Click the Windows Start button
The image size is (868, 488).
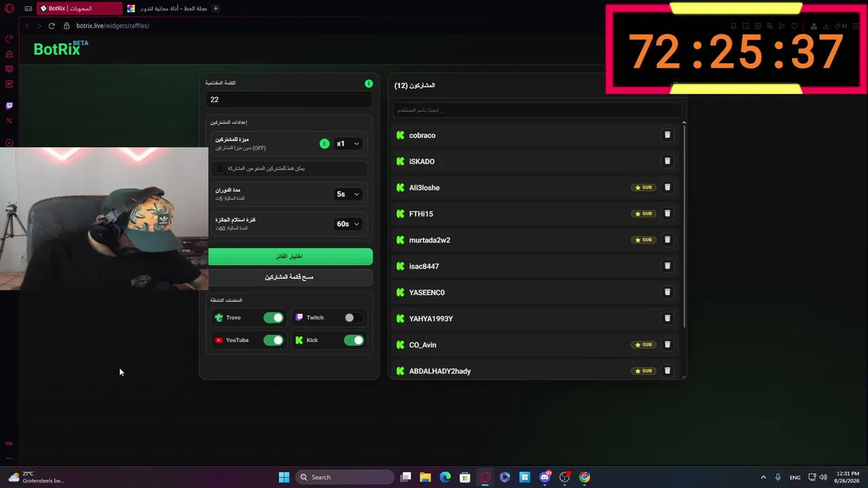coord(284,477)
